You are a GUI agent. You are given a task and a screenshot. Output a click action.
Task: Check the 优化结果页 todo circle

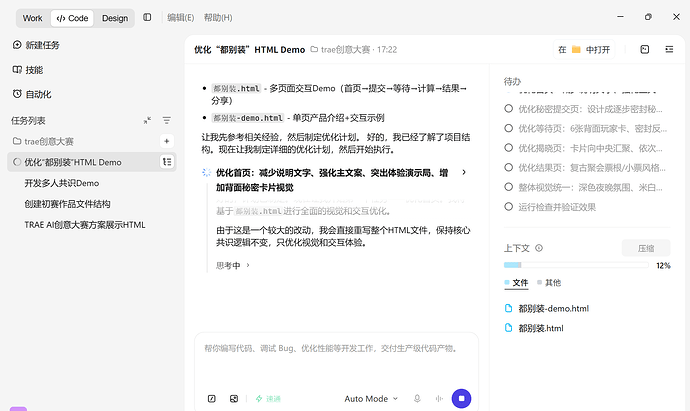[509, 167]
